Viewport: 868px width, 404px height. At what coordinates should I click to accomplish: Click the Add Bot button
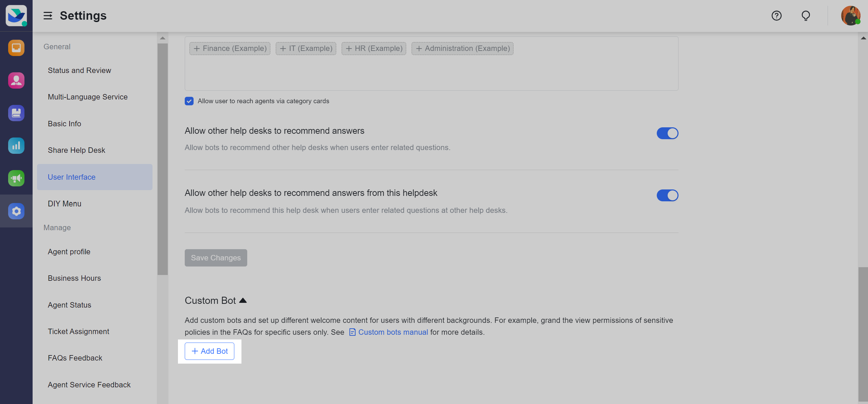pyautogui.click(x=209, y=351)
